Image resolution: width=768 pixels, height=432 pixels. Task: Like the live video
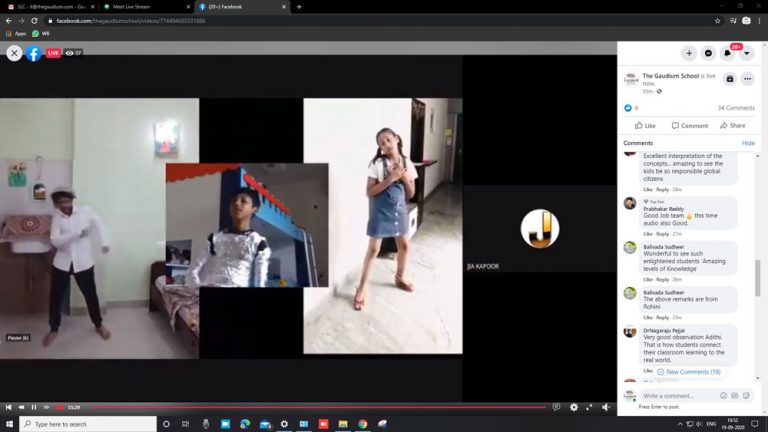[645, 126]
